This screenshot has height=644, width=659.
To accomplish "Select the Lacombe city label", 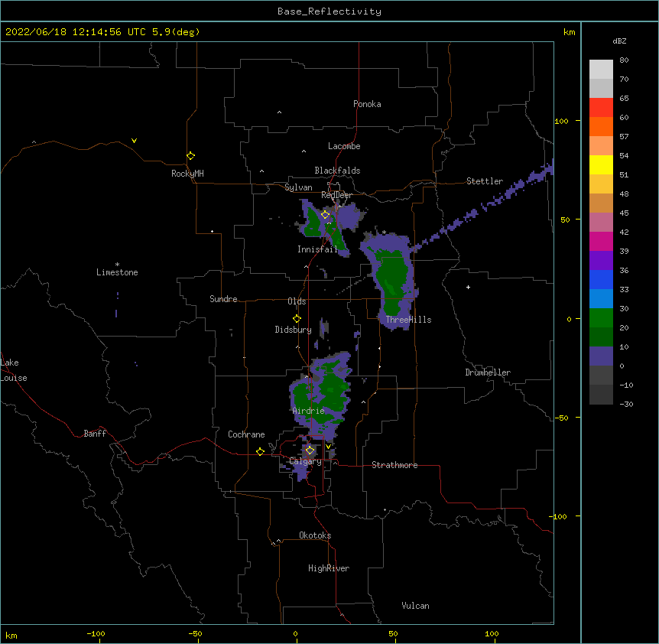I will click(344, 146).
